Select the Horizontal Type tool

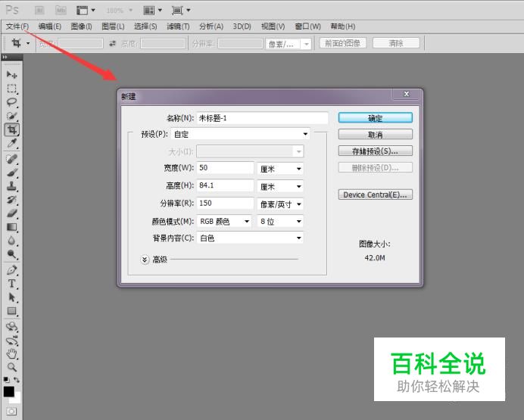(x=11, y=284)
